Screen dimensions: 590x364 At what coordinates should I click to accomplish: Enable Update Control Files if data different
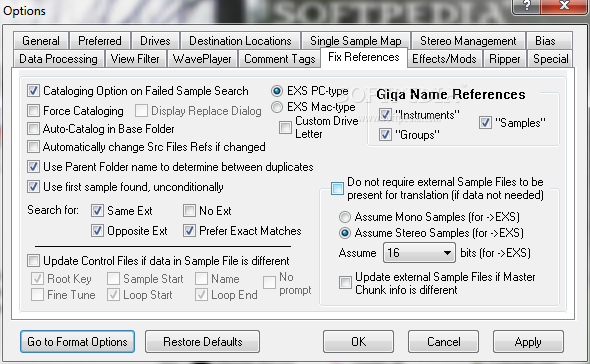tap(33, 260)
